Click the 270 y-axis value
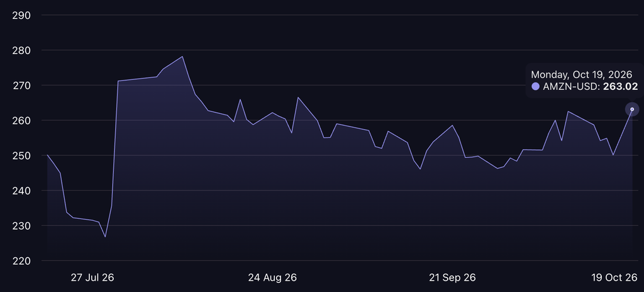The height and width of the screenshot is (292, 644). click(x=22, y=86)
